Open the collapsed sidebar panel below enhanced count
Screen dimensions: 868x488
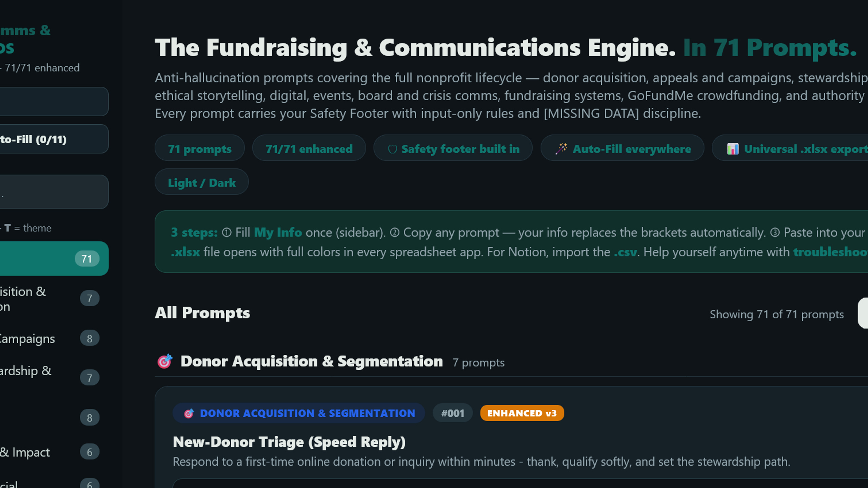[54, 102]
